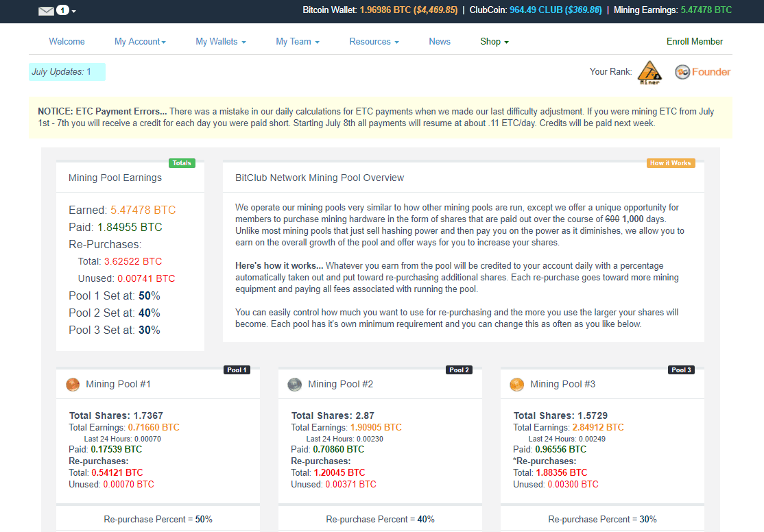Click the Mining Pool #3 gold coin icon

point(517,385)
